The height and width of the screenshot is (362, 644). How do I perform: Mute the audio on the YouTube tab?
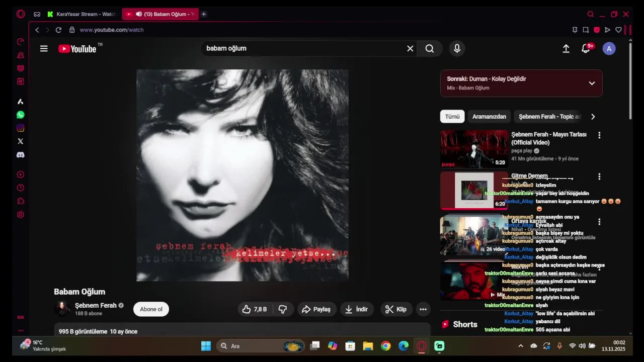click(138, 14)
